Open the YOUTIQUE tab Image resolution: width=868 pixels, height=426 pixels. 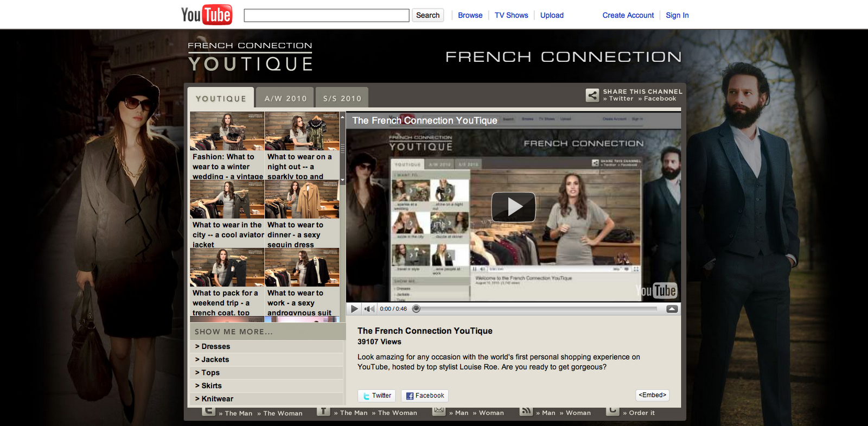click(x=221, y=98)
